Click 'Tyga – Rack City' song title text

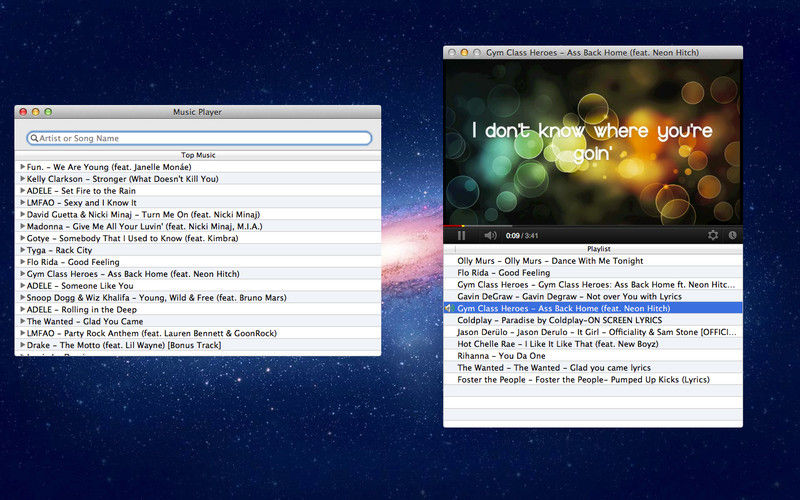pyautogui.click(x=59, y=250)
